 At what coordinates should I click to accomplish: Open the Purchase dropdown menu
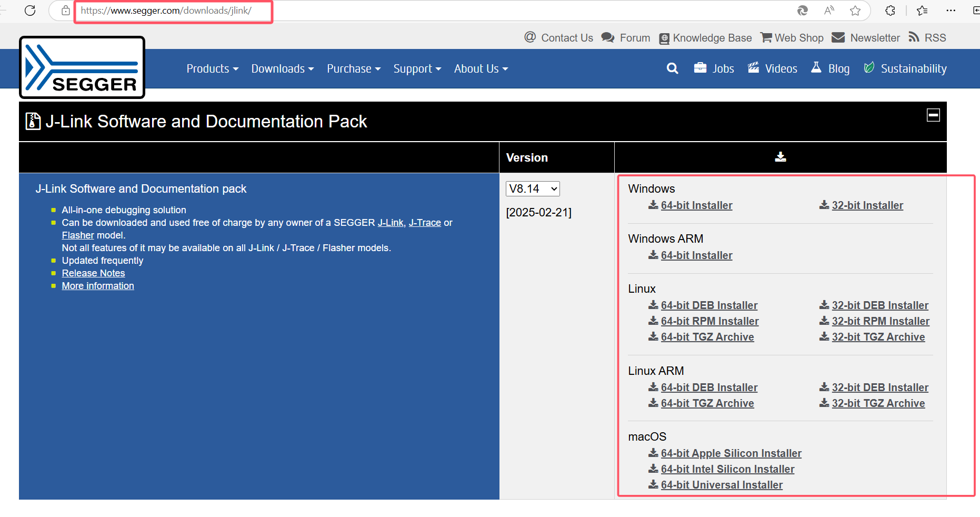pos(354,68)
